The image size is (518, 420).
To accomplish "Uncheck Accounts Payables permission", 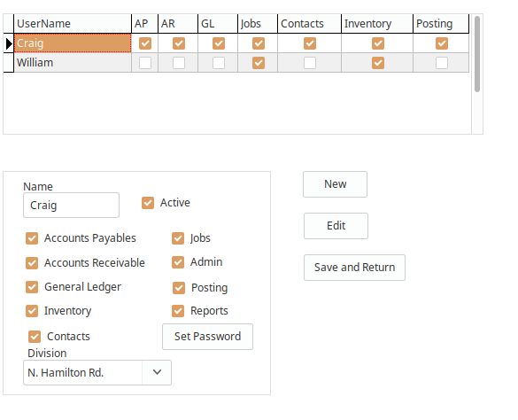I will pyautogui.click(x=32, y=238).
